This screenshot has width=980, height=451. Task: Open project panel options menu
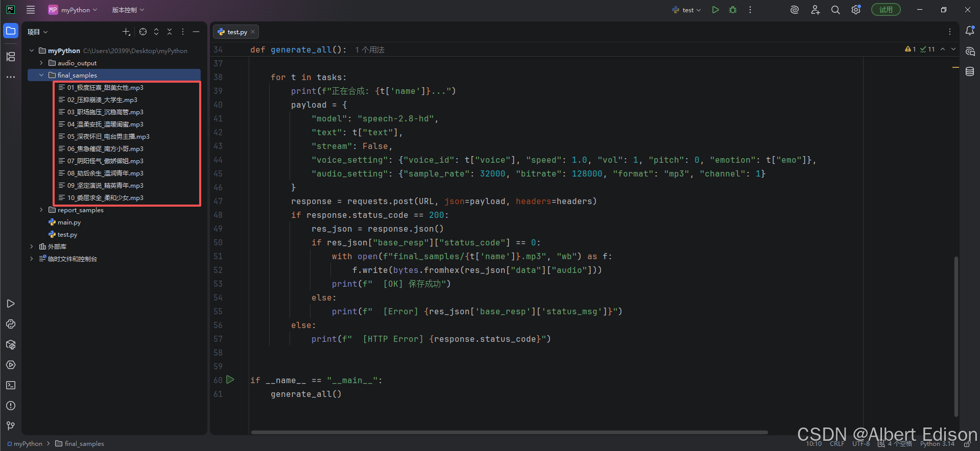[x=183, y=32]
